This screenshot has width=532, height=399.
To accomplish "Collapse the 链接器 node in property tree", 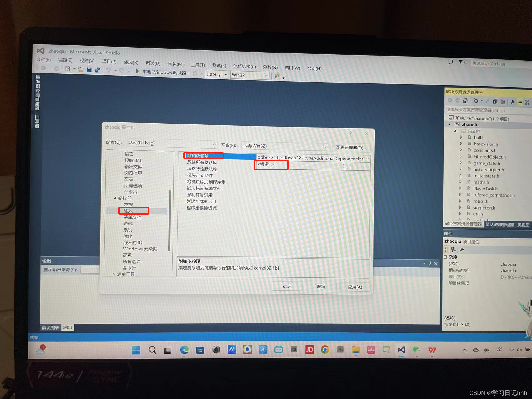I will [x=115, y=198].
